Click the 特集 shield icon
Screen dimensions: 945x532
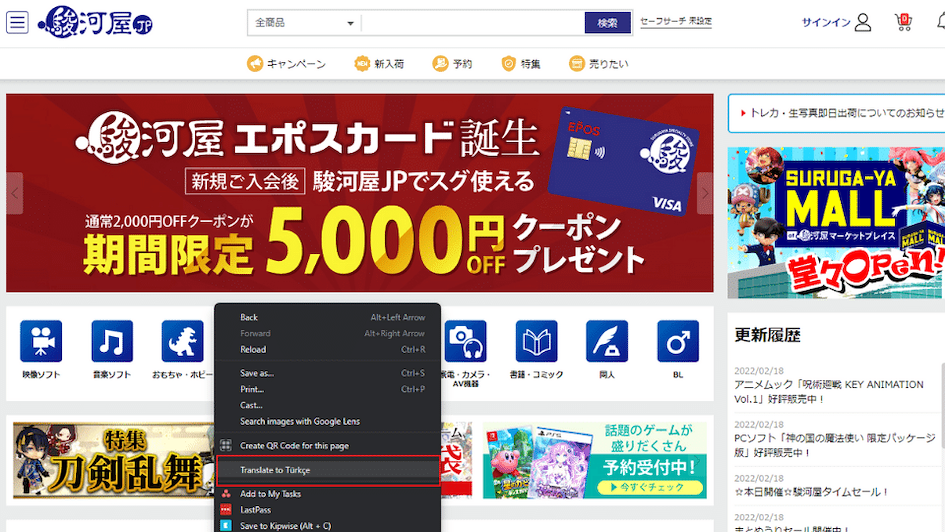[509, 63]
